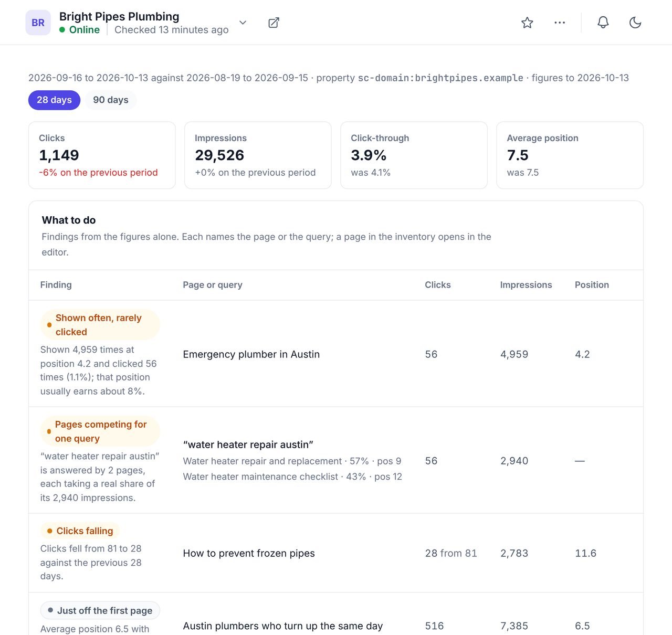Viewport: 672px width, 635px height.
Task: Switch to the 90 days range
Action: [x=111, y=100]
